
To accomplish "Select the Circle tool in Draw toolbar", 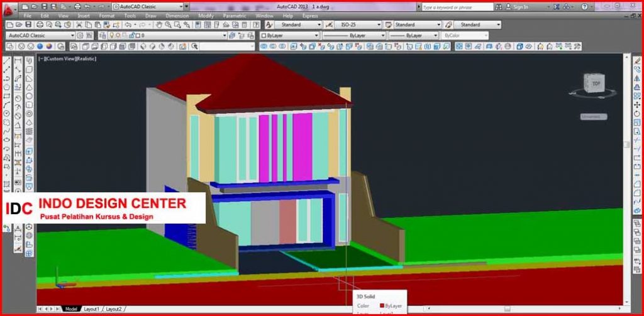I will (7, 113).
